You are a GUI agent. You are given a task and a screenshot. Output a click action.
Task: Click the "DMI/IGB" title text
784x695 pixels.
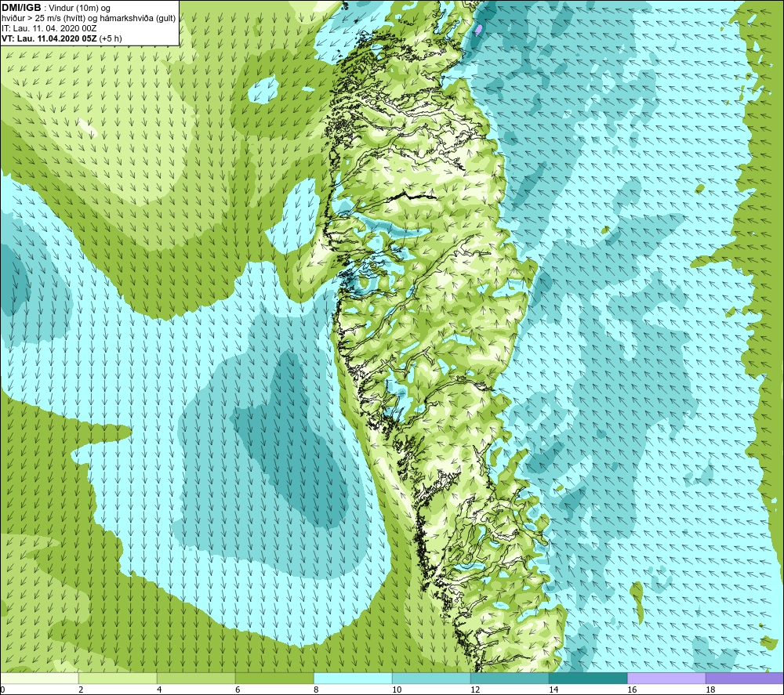click(x=21, y=8)
